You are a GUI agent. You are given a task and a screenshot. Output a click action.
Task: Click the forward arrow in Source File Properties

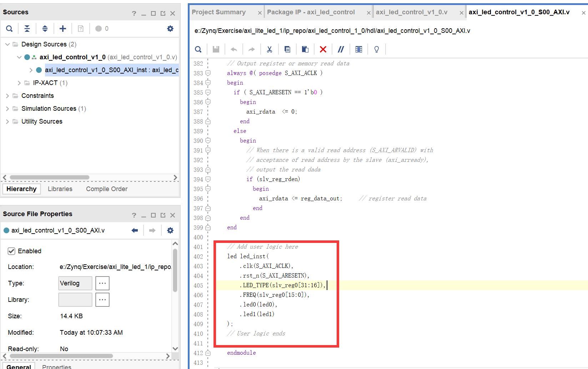(152, 230)
